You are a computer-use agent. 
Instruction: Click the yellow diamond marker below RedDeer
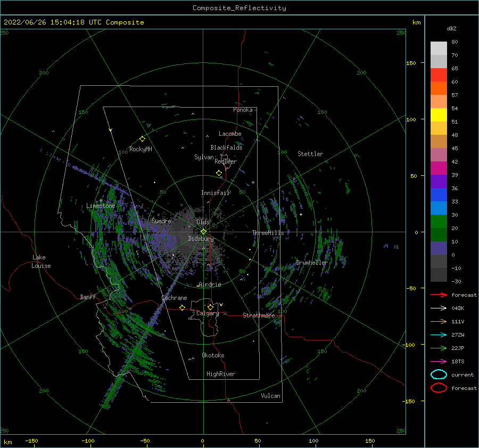[x=219, y=173]
